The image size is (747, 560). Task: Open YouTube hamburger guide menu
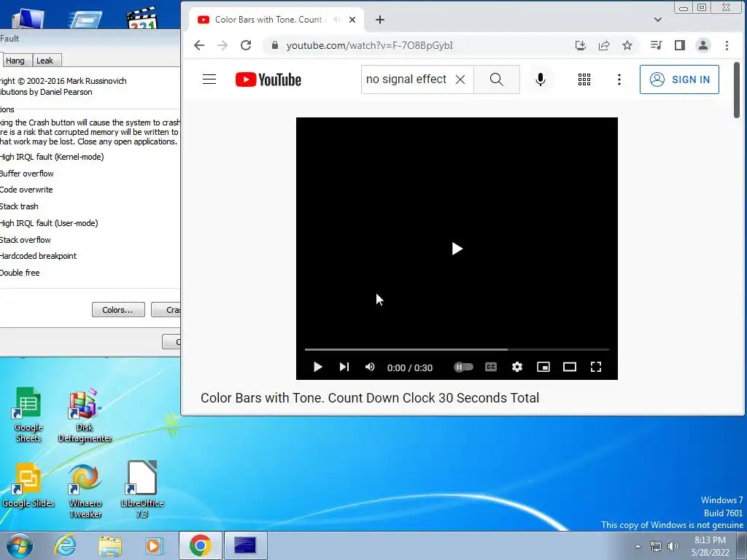point(209,79)
